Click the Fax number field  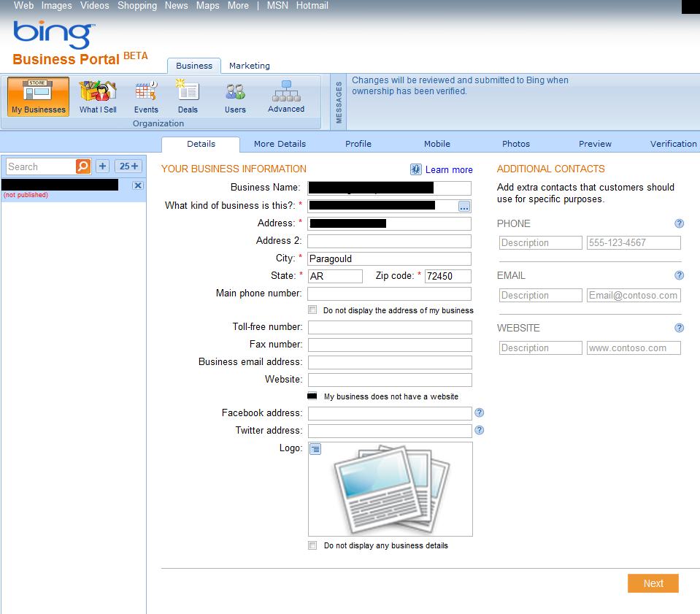390,345
